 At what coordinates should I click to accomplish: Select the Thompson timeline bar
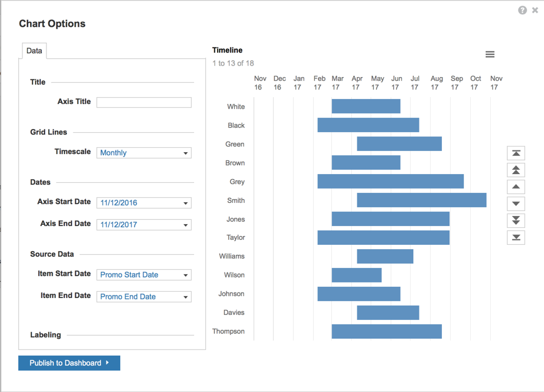[x=386, y=331]
